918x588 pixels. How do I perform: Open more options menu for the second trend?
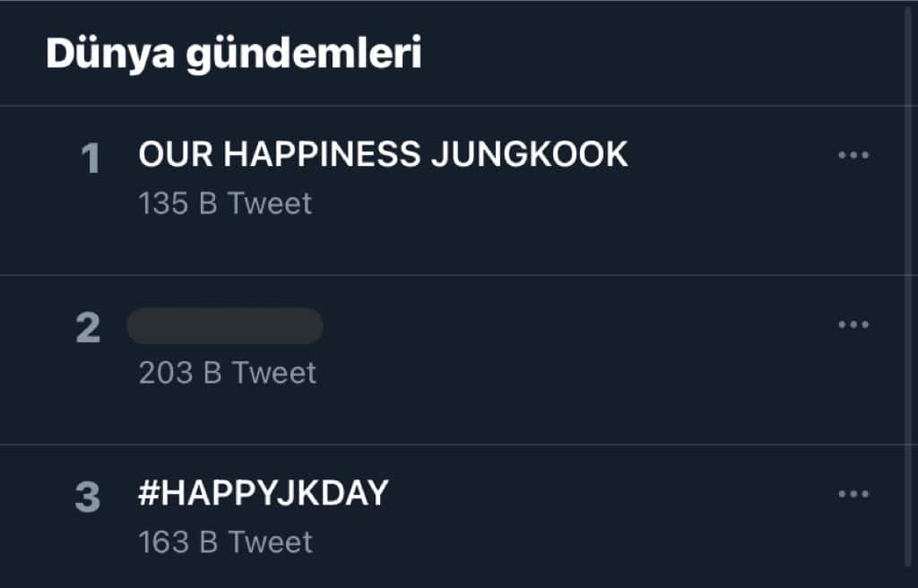click(853, 324)
